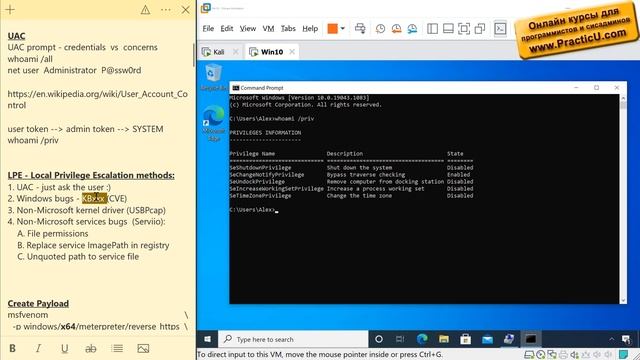This screenshot has height=360, width=640.
Task: Click the sound card icon in VMware status bar
Action: click(x=575, y=354)
